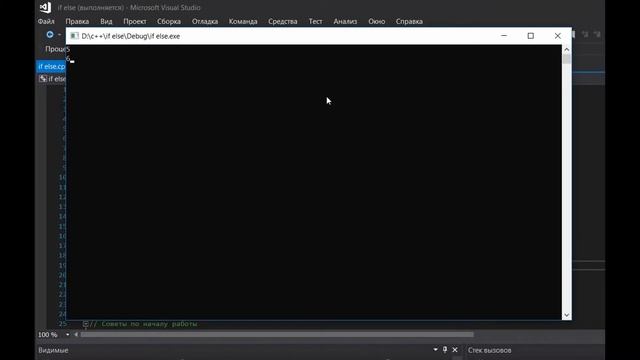Click the Visual Studio logo icon
Viewport: 640px width, 360px height.
point(45,7)
